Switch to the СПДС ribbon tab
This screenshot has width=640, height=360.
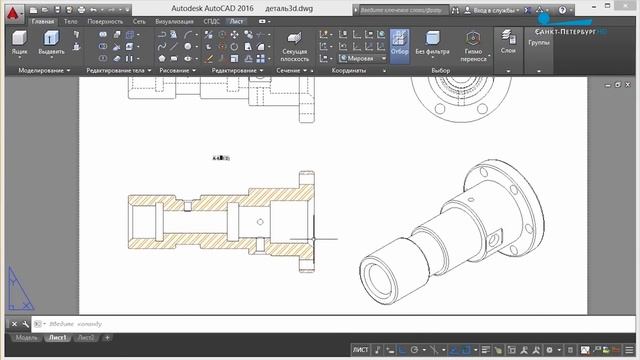click(x=211, y=21)
